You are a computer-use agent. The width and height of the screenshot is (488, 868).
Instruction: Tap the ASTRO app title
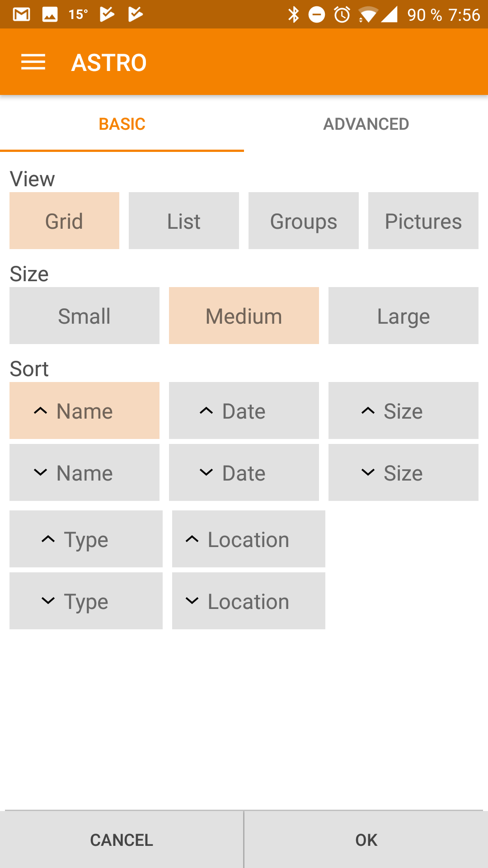pyautogui.click(x=109, y=62)
